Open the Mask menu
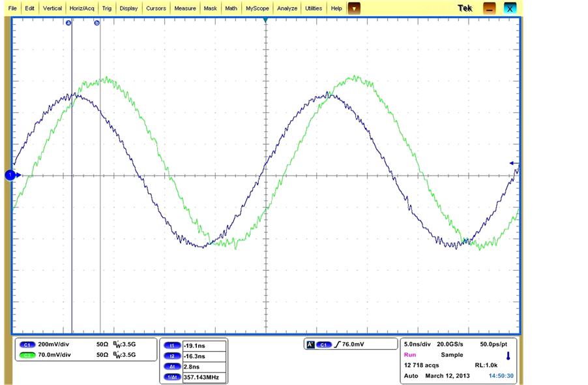The height and width of the screenshot is (385, 588). tap(211, 8)
